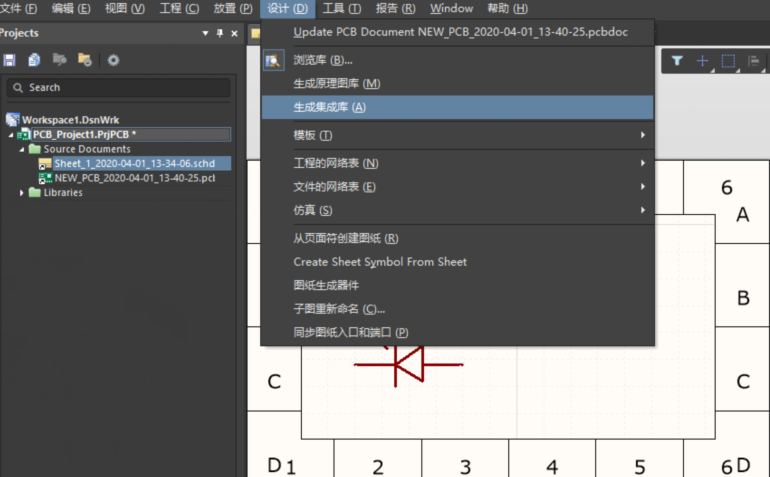Screen dimensions: 770x477
Task: Close the Projects panel
Action: point(234,33)
